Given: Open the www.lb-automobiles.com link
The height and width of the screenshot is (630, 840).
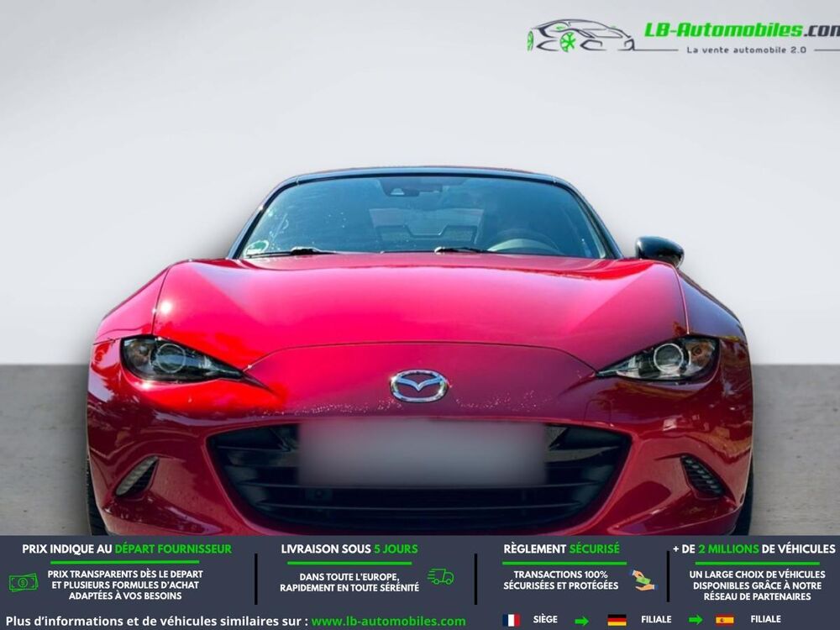Looking at the screenshot, I should 388,622.
